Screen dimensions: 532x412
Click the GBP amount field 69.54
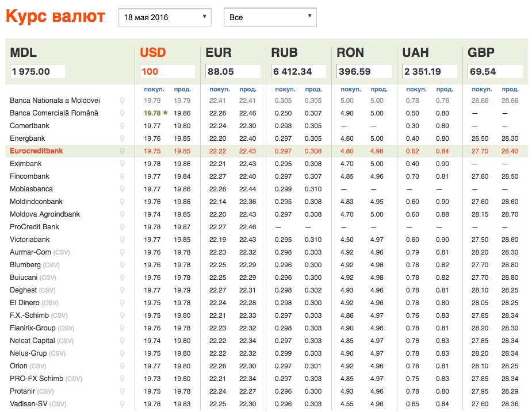point(495,71)
